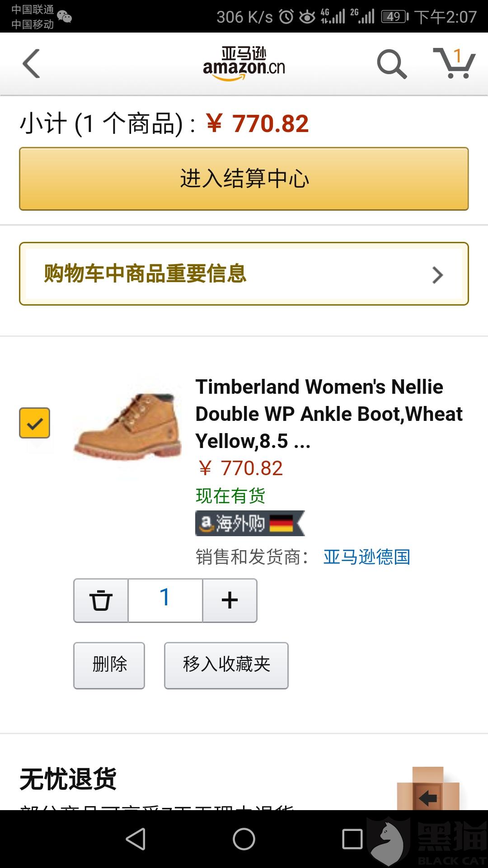Click the trash can quantity icon
The image size is (488, 868).
point(101,600)
